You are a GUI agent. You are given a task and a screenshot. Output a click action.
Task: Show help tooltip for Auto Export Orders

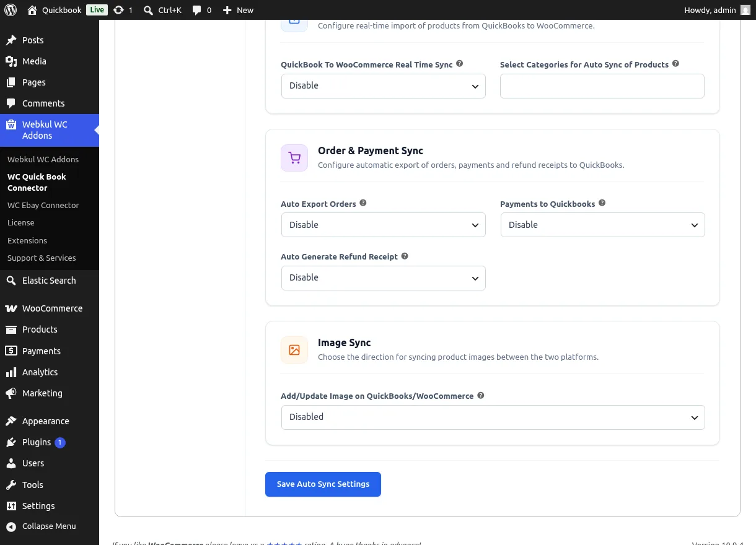pyautogui.click(x=363, y=203)
